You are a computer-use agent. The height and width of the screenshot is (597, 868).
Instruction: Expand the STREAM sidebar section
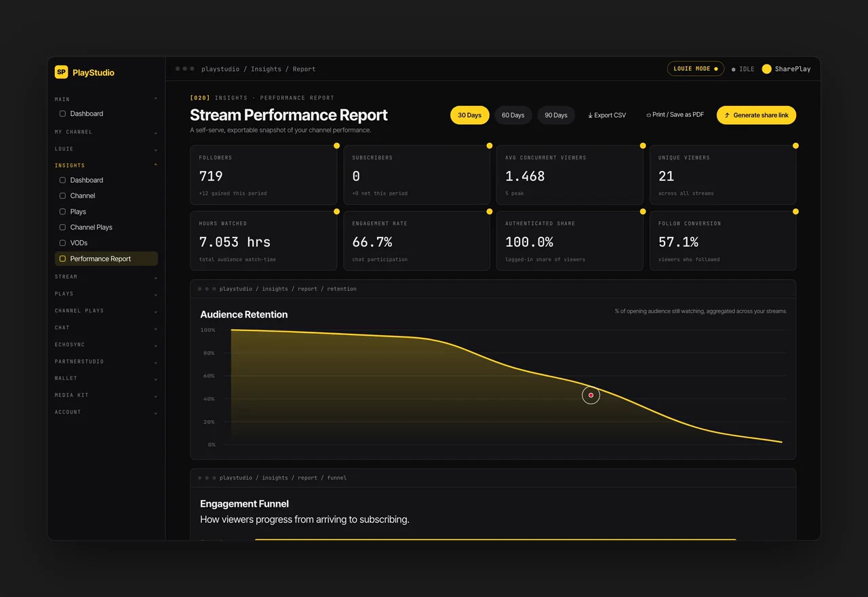pyautogui.click(x=106, y=277)
